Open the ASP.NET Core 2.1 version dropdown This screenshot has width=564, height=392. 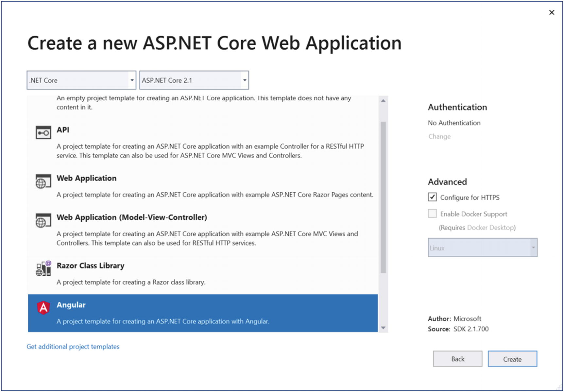[194, 80]
